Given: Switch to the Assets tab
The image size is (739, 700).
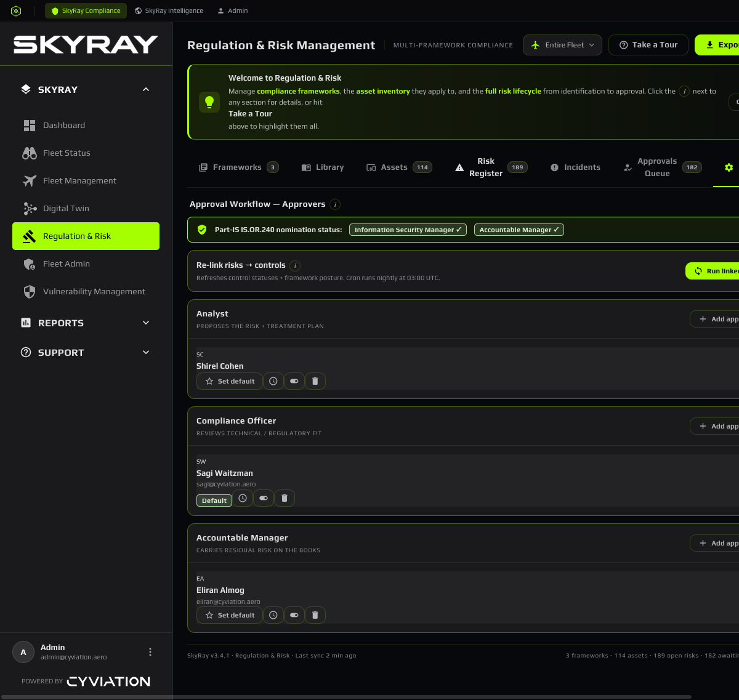Looking at the screenshot, I should click(x=399, y=167).
